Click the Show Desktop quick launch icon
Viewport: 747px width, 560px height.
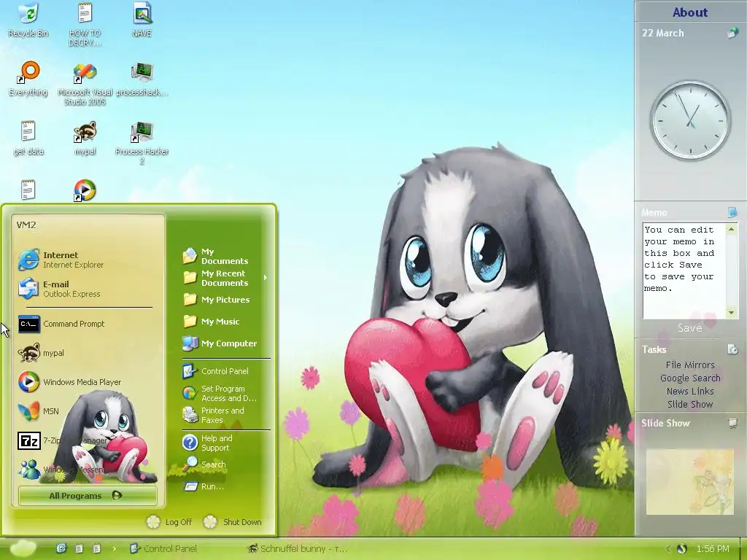[61, 548]
